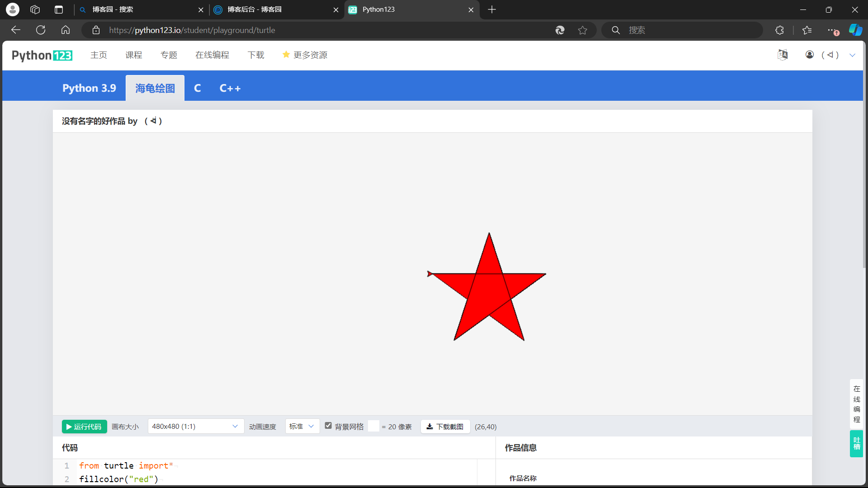This screenshot has height=488, width=868.
Task: Click the 运行代码 run button
Action: [85, 427]
